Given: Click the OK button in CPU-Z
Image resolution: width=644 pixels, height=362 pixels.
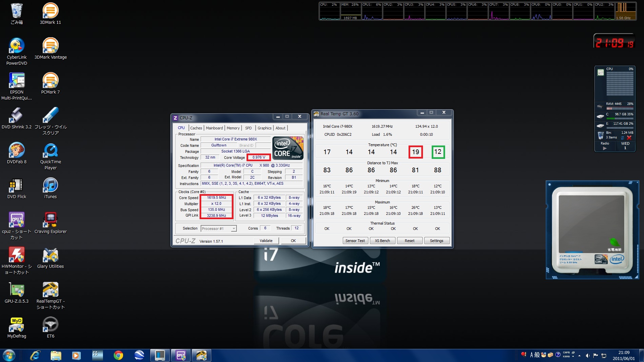Looking at the screenshot, I should pyautogui.click(x=293, y=241).
